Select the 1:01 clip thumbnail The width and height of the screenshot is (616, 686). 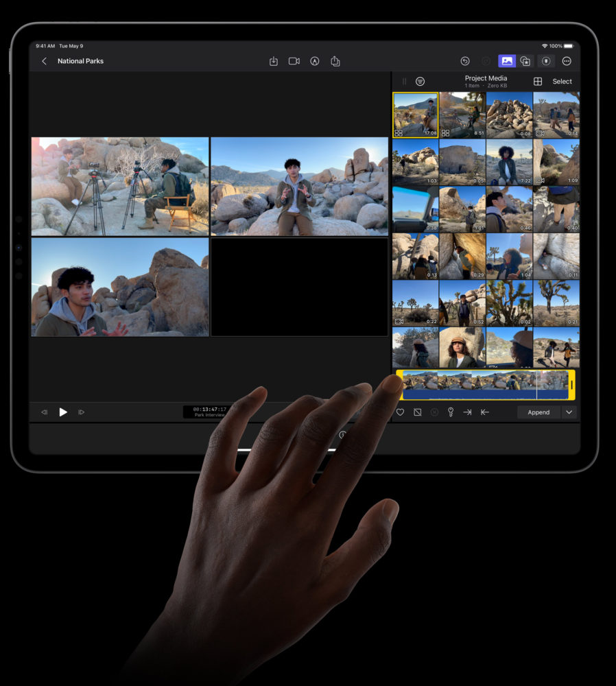pyautogui.click(x=462, y=209)
